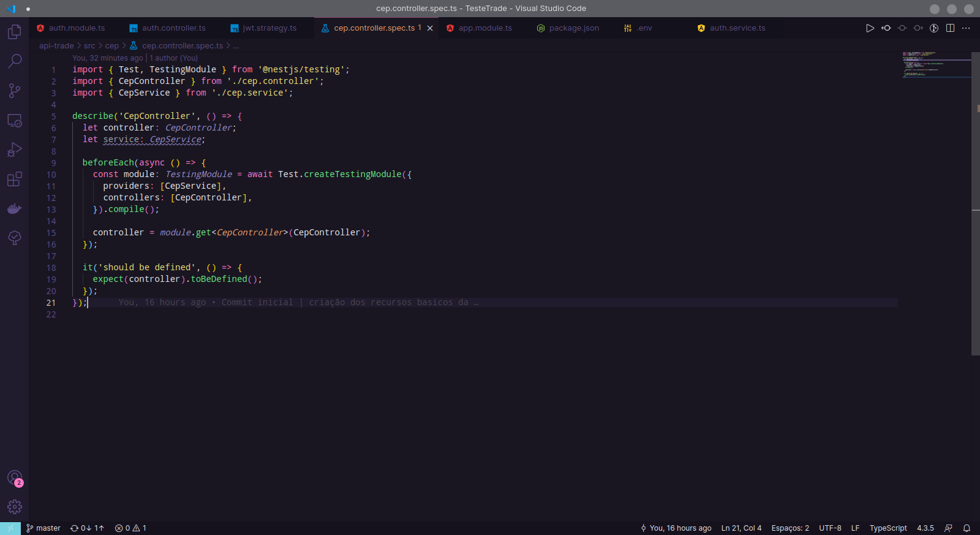
Task: Open the Accounts menu with badge 2
Action: pyautogui.click(x=14, y=478)
